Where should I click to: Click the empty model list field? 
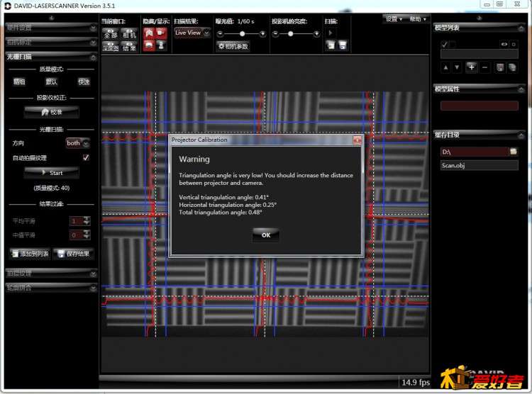[479, 54]
